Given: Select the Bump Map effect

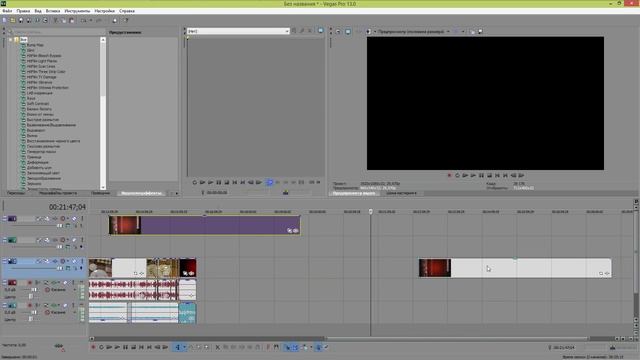Looking at the screenshot, I should [35, 45].
